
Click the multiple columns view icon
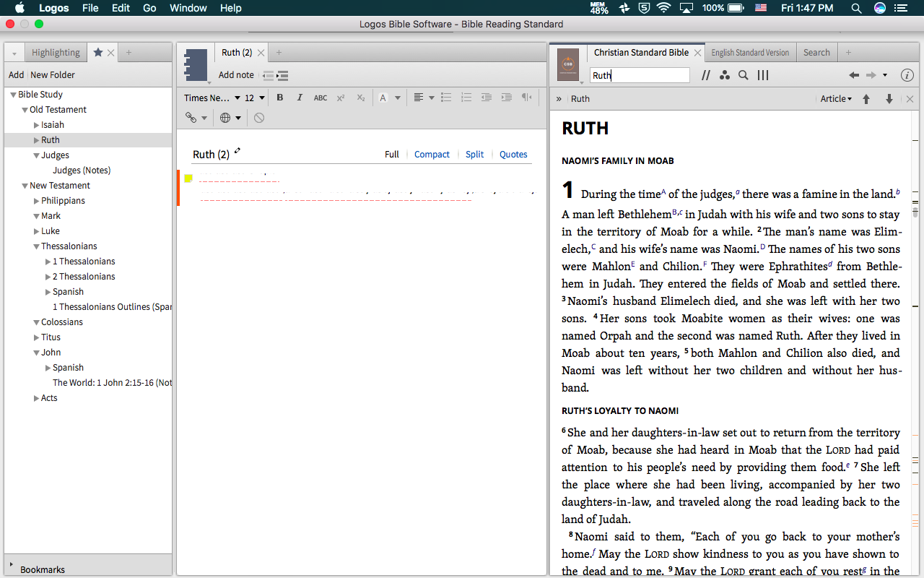click(763, 75)
